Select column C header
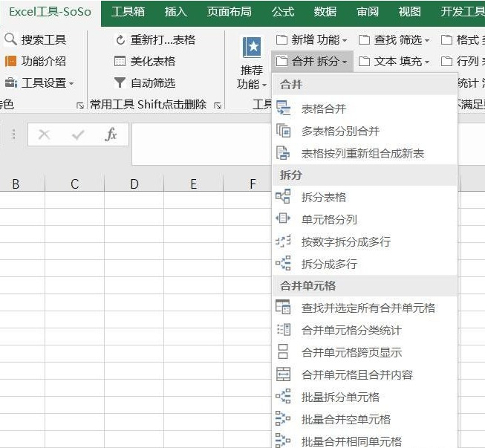 (x=74, y=184)
